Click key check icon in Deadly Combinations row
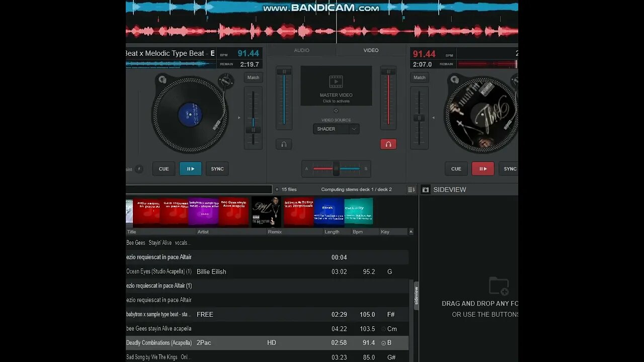The image size is (644, 362). (383, 343)
